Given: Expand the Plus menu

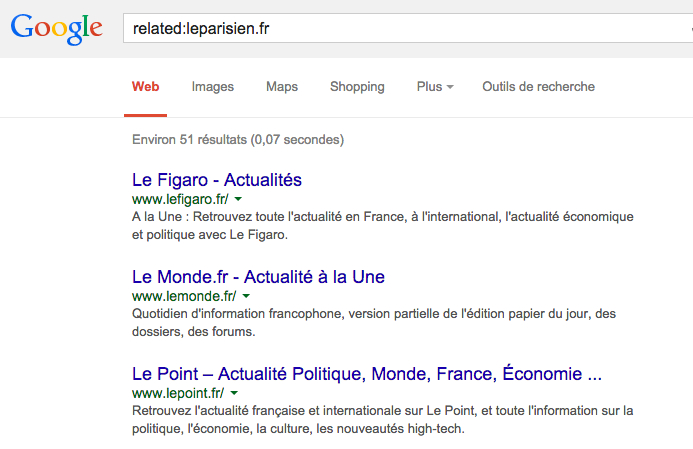Looking at the screenshot, I should pyautogui.click(x=435, y=87).
